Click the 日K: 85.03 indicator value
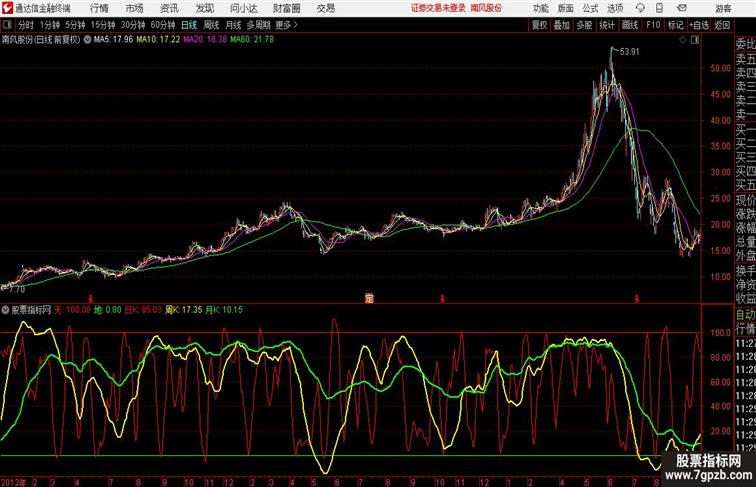 click(143, 310)
